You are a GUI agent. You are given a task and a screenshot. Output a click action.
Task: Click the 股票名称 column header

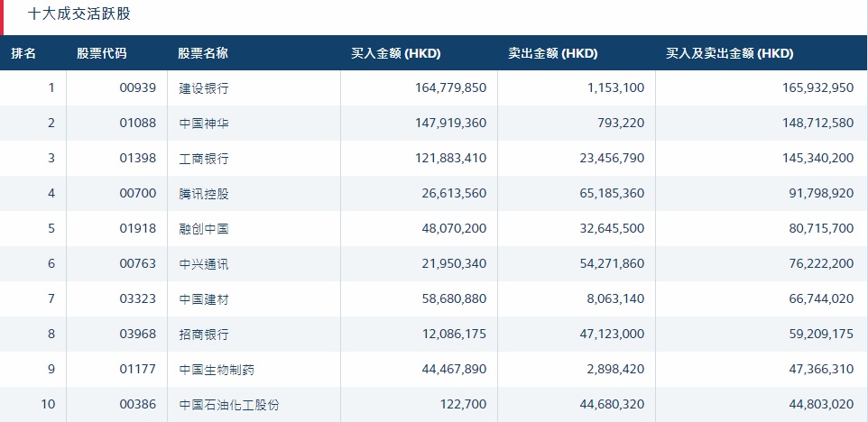pos(203,53)
